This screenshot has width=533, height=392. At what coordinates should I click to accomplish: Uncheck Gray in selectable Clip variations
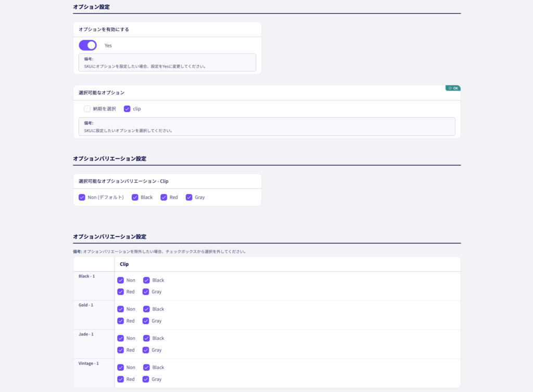pos(189,197)
